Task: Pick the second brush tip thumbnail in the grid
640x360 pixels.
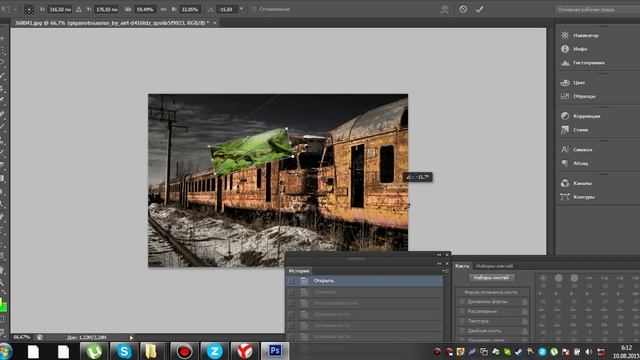Action: (558, 278)
